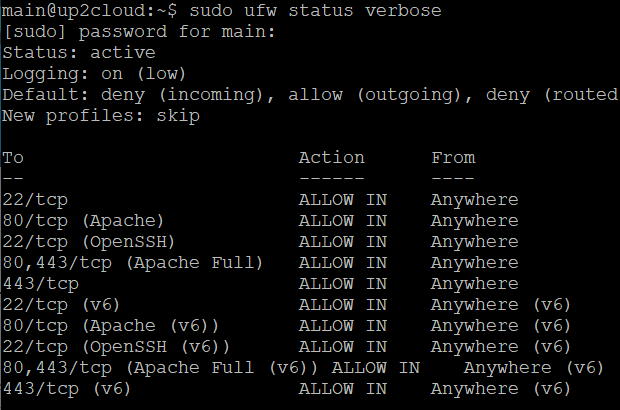620x410 pixels.
Task: Click the '80/tcp (Apache)' rule entry
Action: click(85, 221)
